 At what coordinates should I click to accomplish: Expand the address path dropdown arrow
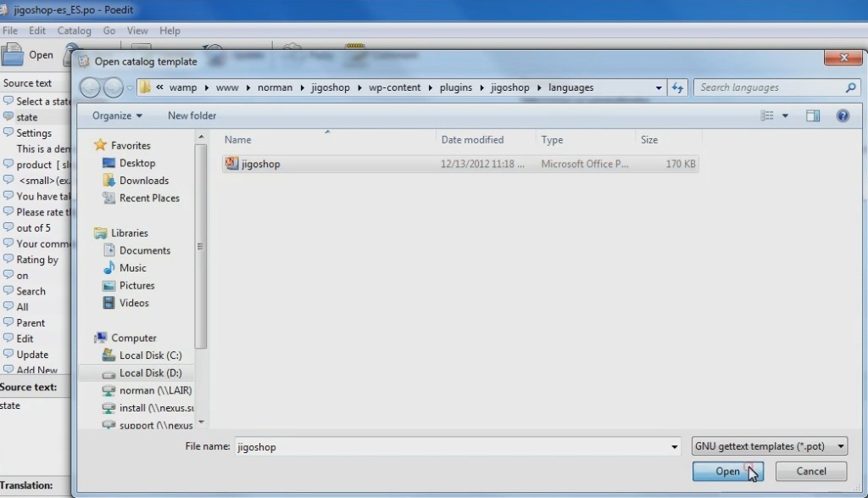[659, 87]
